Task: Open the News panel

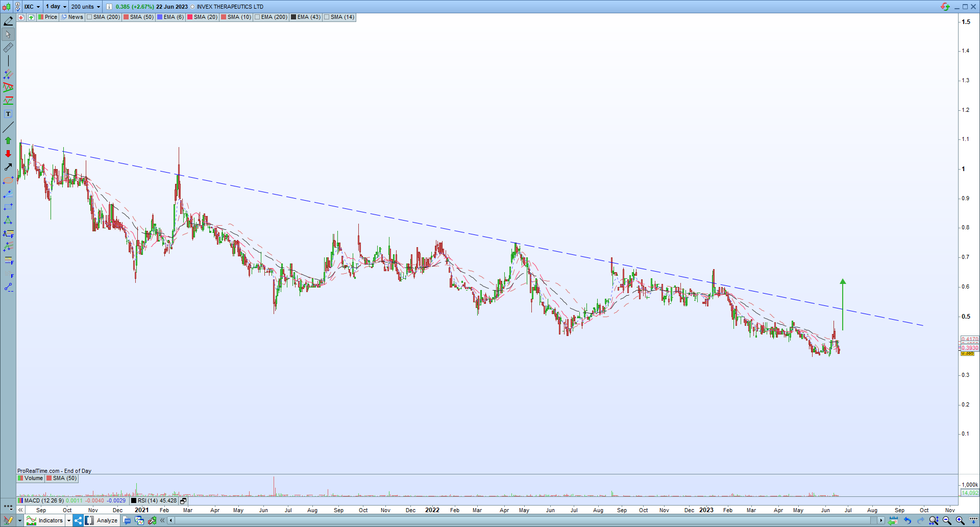Action: point(72,17)
